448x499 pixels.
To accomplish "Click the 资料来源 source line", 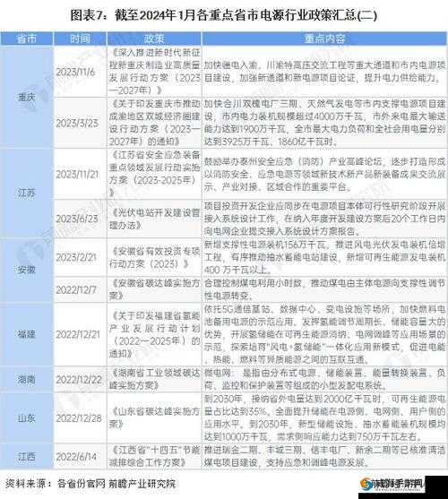I will click(90, 484).
